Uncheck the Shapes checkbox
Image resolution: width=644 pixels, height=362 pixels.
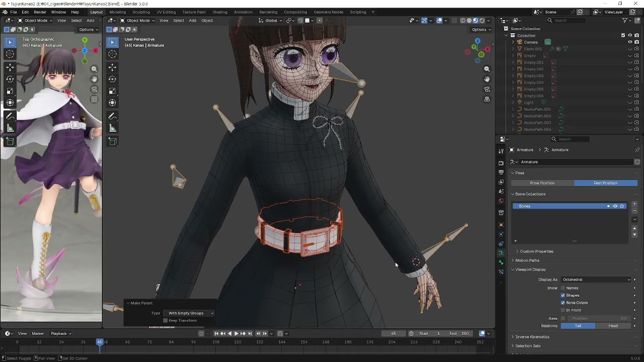563,296
